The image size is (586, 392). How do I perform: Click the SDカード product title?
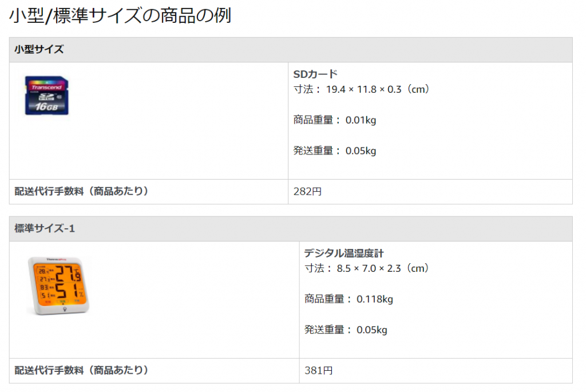(315, 74)
